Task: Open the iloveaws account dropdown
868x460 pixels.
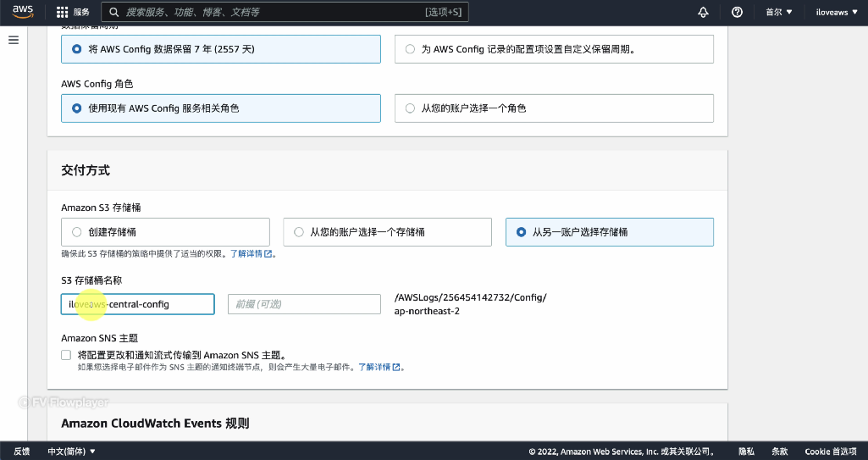Action: coord(837,12)
